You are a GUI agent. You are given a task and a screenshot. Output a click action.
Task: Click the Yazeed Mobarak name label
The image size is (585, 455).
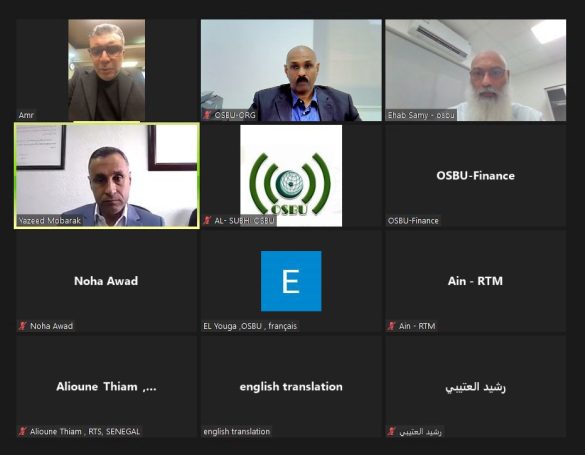coord(50,220)
